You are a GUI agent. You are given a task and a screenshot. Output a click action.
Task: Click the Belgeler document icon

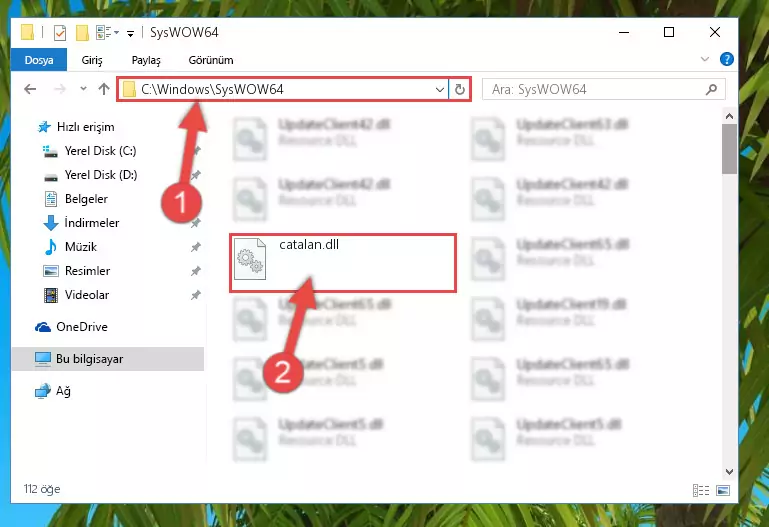[x=51, y=199]
